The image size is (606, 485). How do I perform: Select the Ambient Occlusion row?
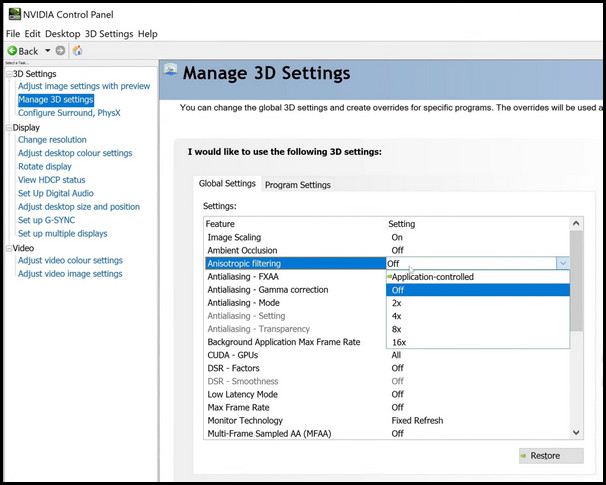click(386, 250)
